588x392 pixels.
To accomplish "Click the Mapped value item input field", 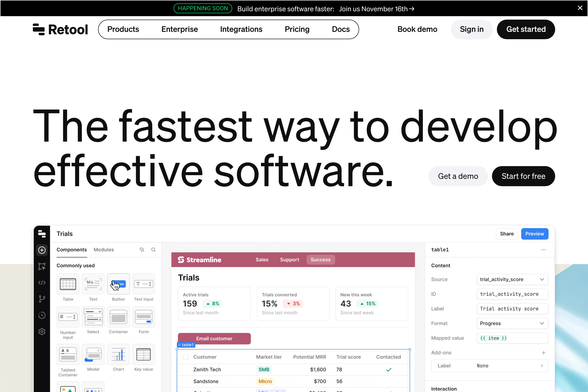I will (x=512, y=338).
